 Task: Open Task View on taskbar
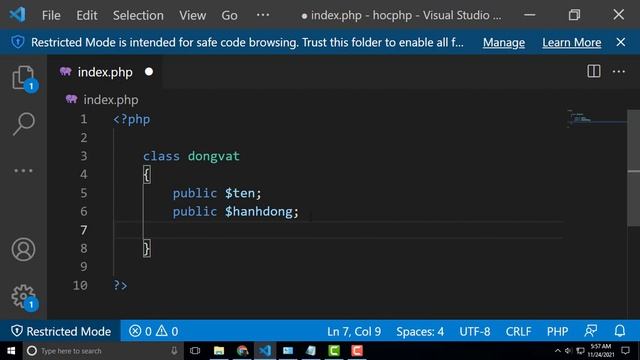tap(195, 351)
